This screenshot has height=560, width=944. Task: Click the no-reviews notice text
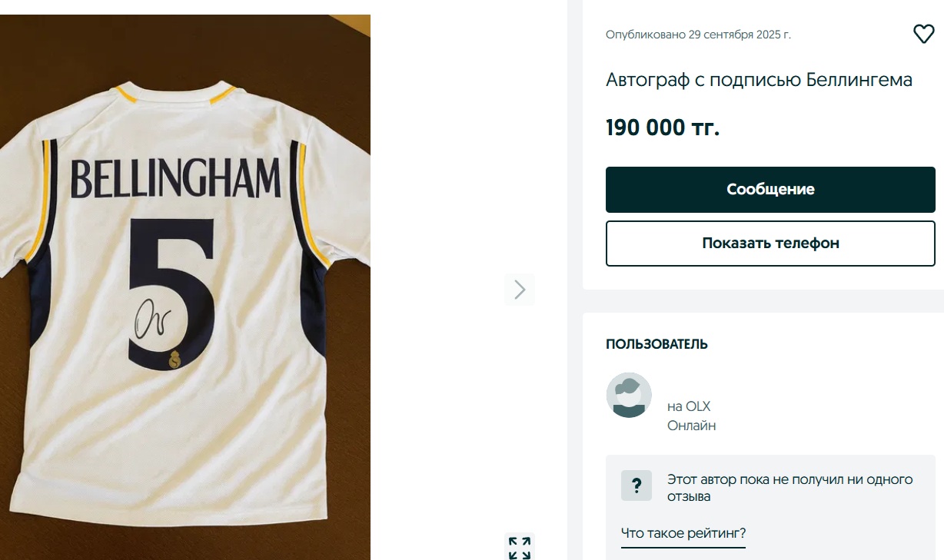click(789, 488)
